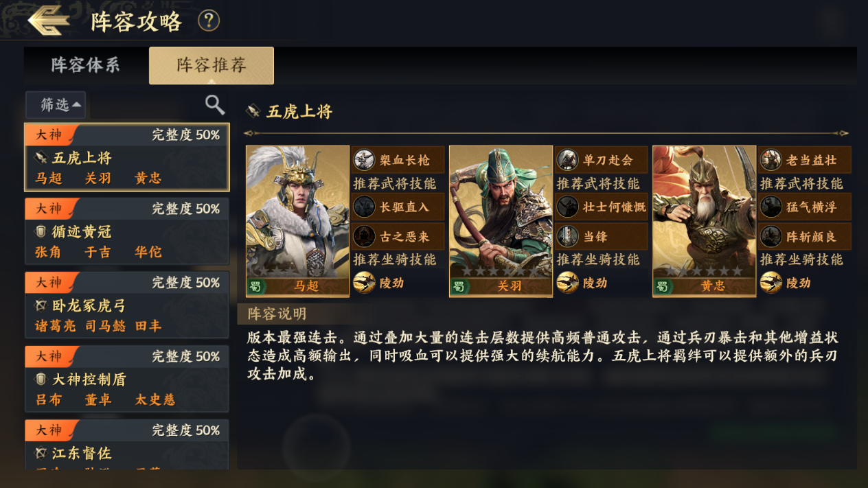Click the 关羽 hero portrait
Screen dimensions: 868x488
501,221
